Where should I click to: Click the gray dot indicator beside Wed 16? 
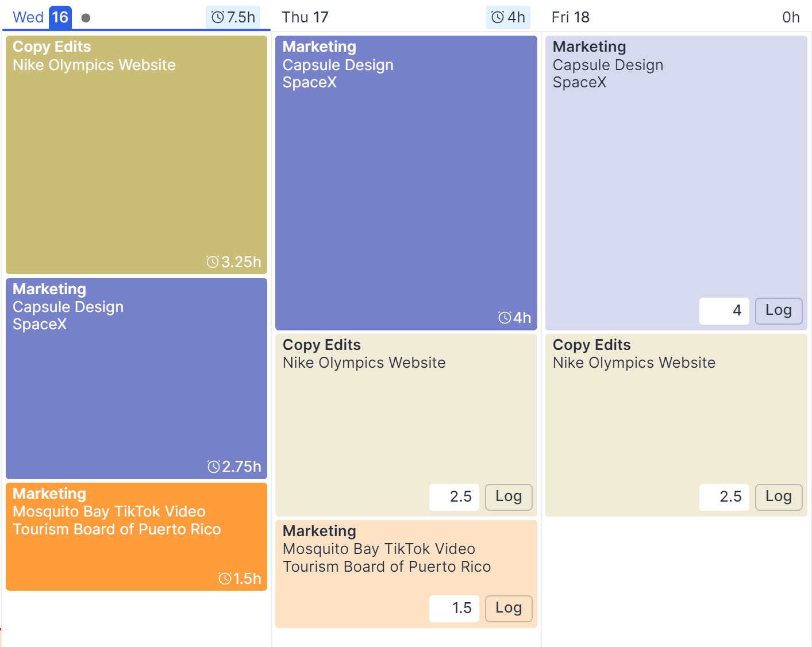86,18
